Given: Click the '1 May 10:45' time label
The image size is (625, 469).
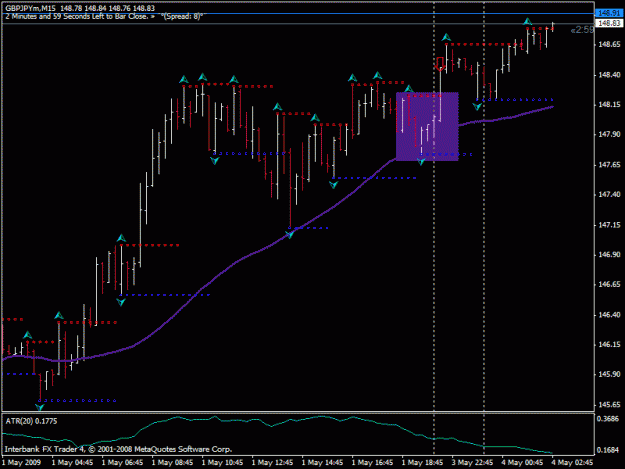Looking at the screenshot, I should pyautogui.click(x=222, y=463).
